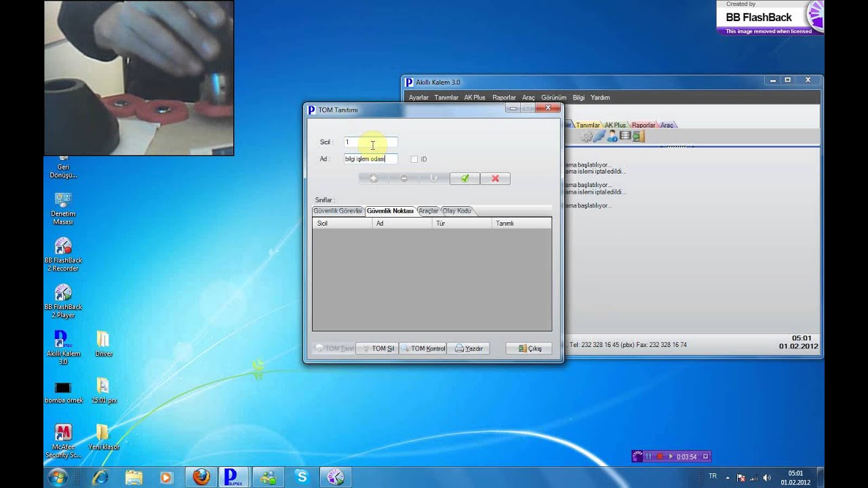Open AK Plus menu in menu bar

coord(475,98)
